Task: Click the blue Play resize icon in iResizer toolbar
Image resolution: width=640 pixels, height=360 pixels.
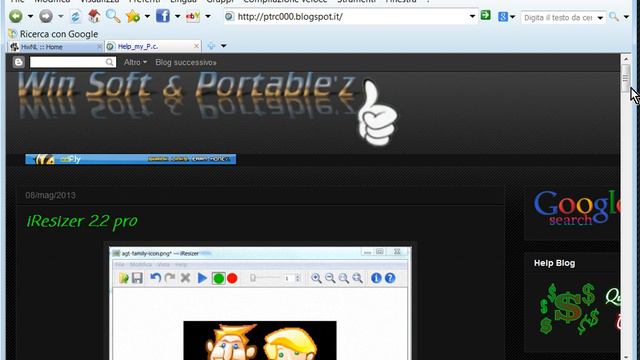Action: pyautogui.click(x=202, y=278)
